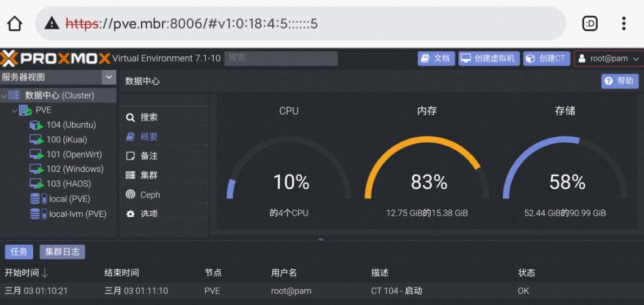The image size is (644, 305).
Task: Click the create CT button
Action: (x=545, y=58)
